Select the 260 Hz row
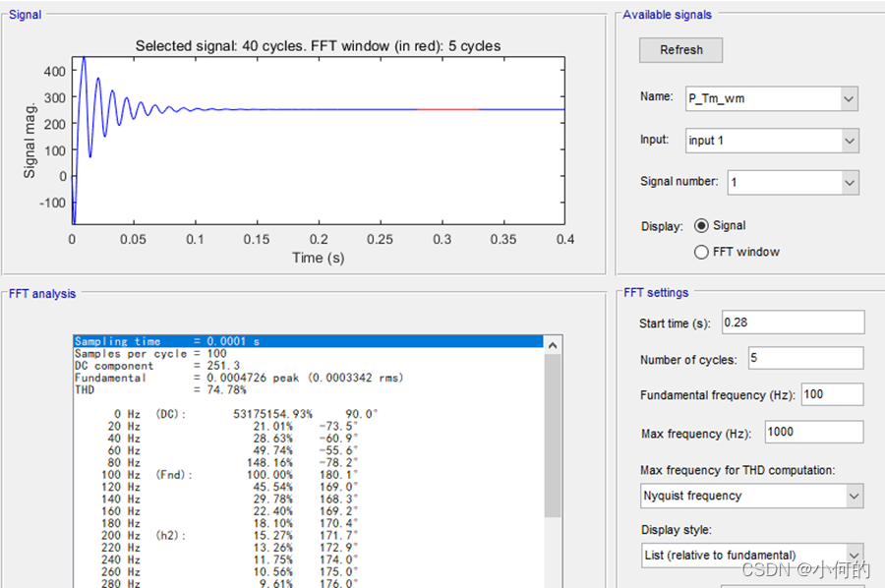This screenshot has height=588, width=885. pos(309,571)
